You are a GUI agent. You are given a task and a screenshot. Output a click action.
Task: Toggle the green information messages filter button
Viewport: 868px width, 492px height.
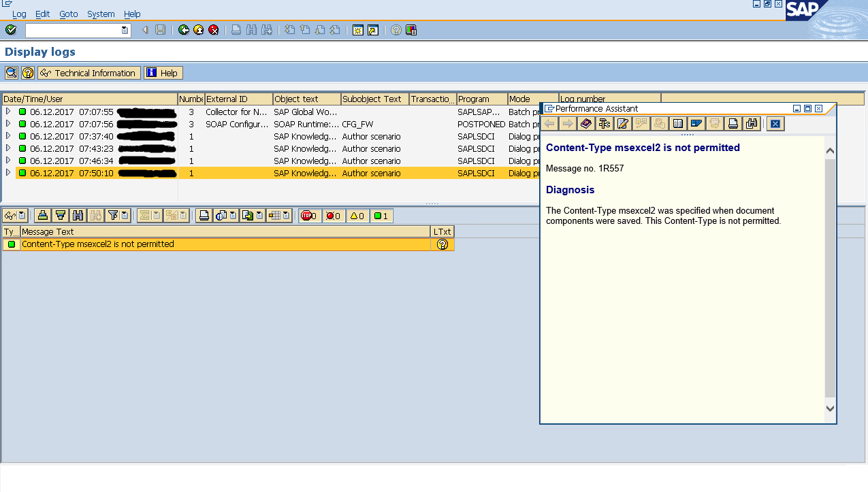(x=381, y=216)
